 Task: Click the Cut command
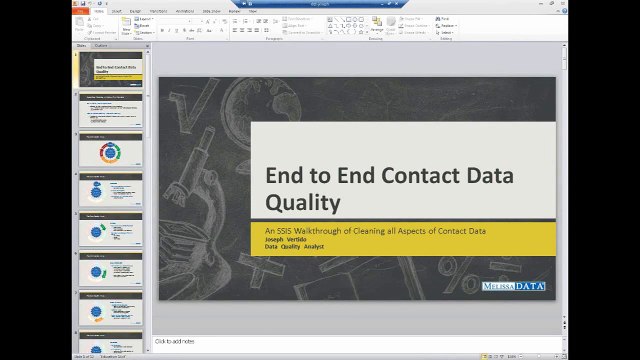pyautogui.click(x=94, y=19)
